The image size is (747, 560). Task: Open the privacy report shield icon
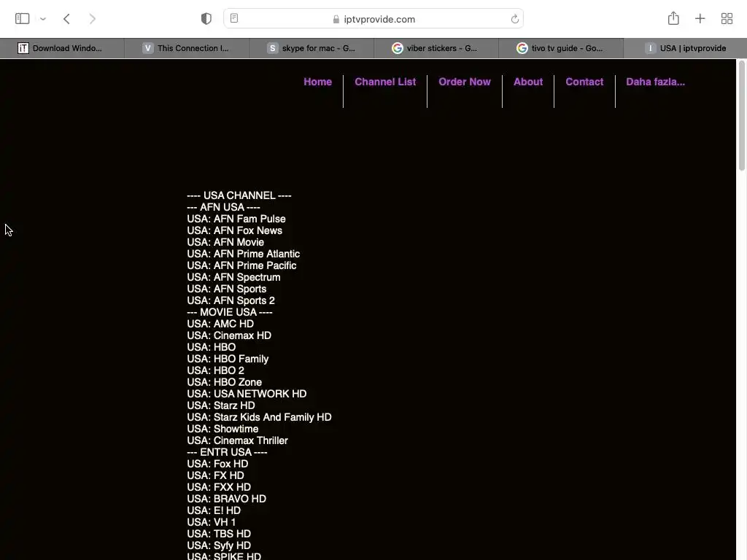click(x=206, y=18)
